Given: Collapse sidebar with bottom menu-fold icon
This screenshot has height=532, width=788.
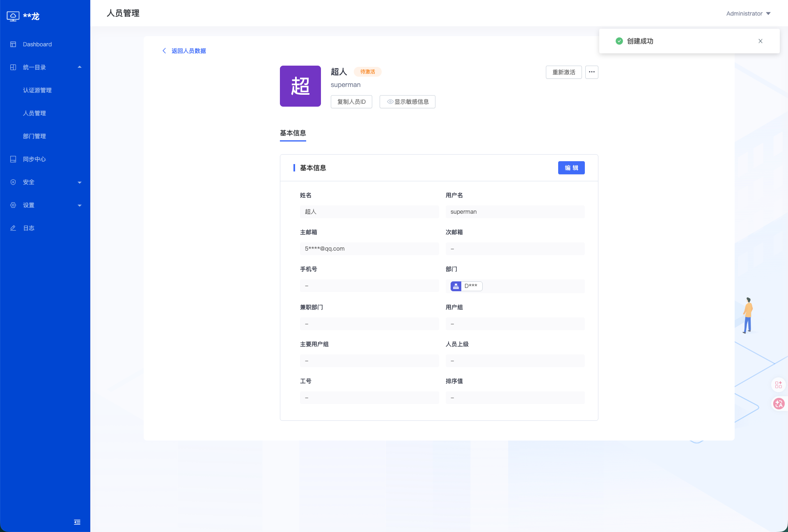Looking at the screenshot, I should [x=77, y=522].
